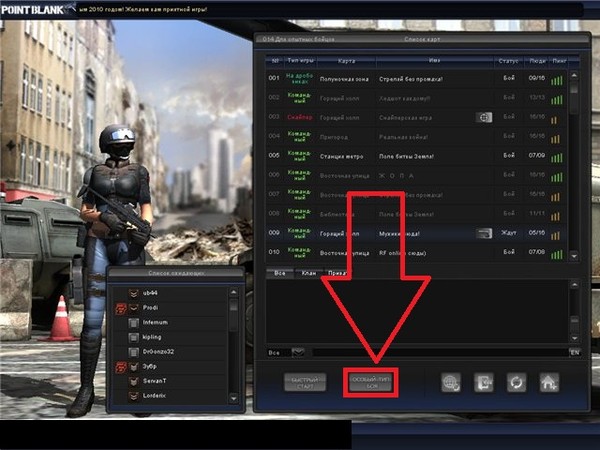Select player kipling in waiting list
Image resolution: width=600 pixels, height=450 pixels.
click(x=170, y=337)
